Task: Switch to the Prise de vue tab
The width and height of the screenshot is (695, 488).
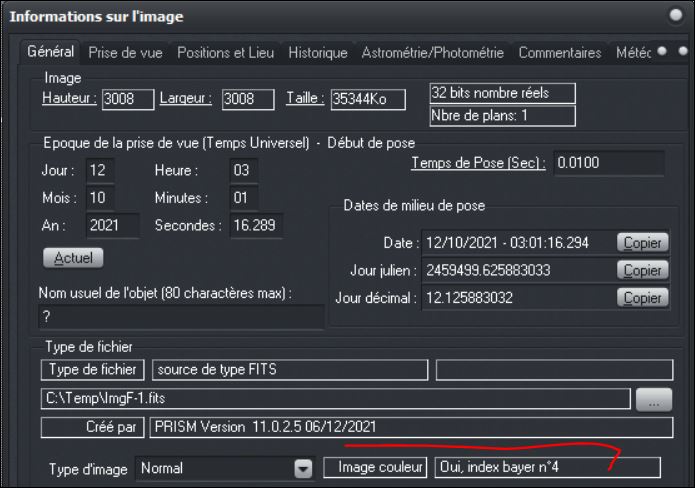Action: [128, 52]
